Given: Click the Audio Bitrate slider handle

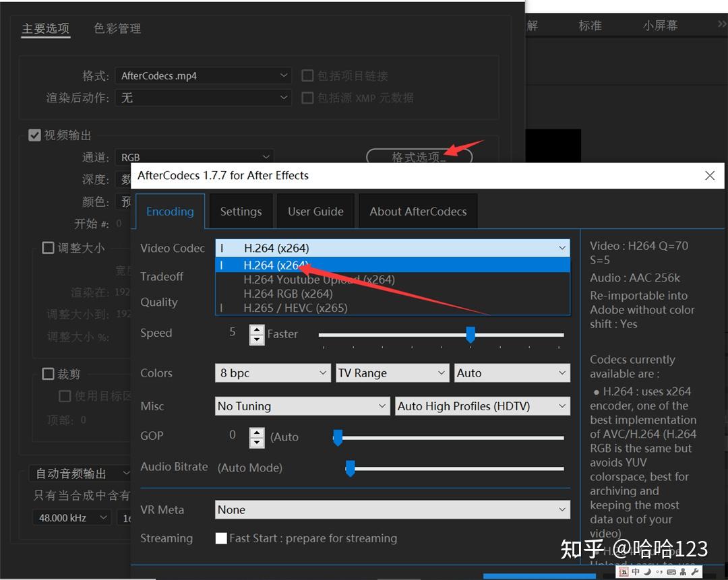Looking at the screenshot, I should click(350, 468).
